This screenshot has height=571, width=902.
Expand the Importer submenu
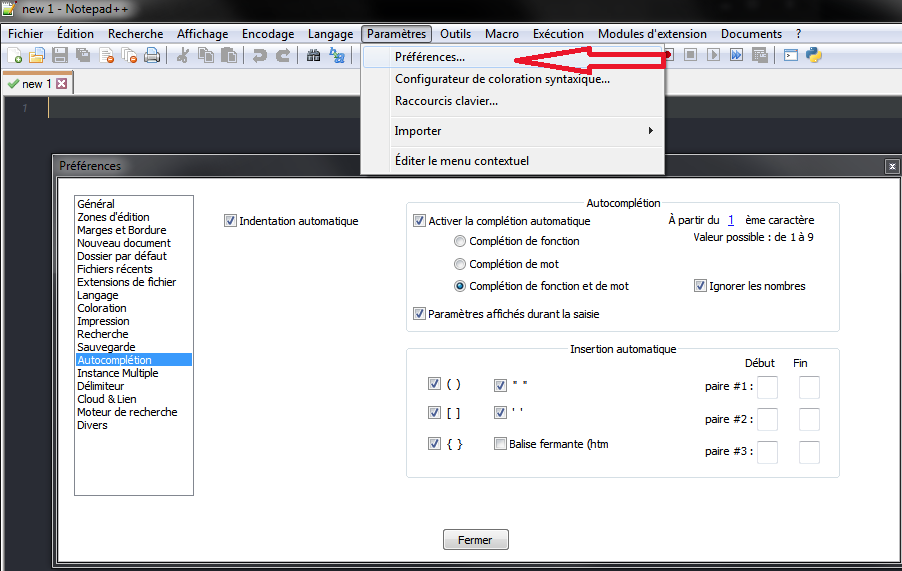point(513,131)
